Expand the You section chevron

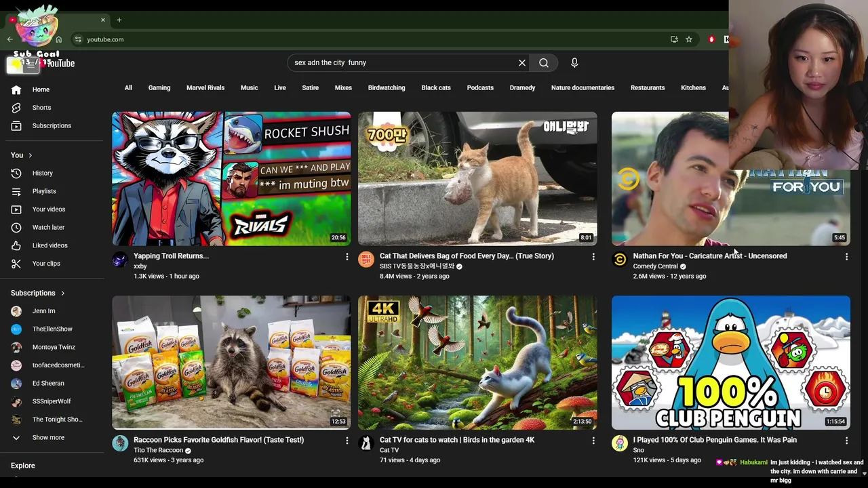pos(30,155)
